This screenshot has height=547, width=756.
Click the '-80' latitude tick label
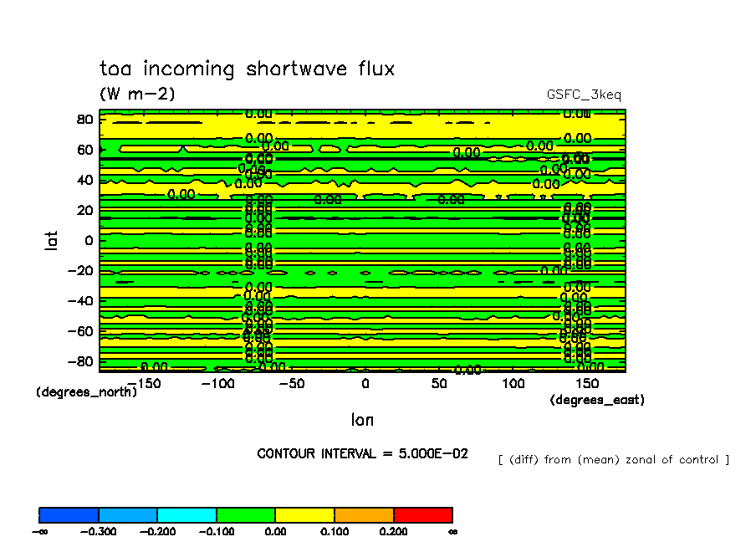click(x=80, y=361)
